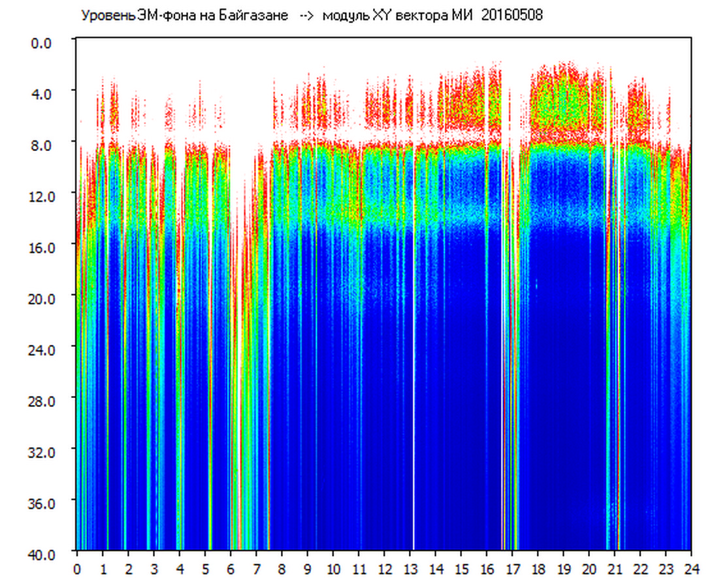The width and height of the screenshot is (716, 588).
Task: Click hour 24 at the axis end
Action: click(x=691, y=569)
